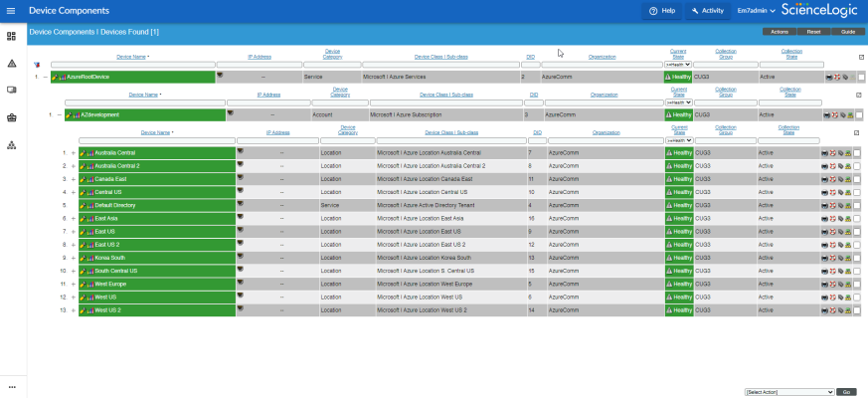Click the bar graph icon for AZdevelopment
This screenshot has height=398, width=868.
coord(77,114)
